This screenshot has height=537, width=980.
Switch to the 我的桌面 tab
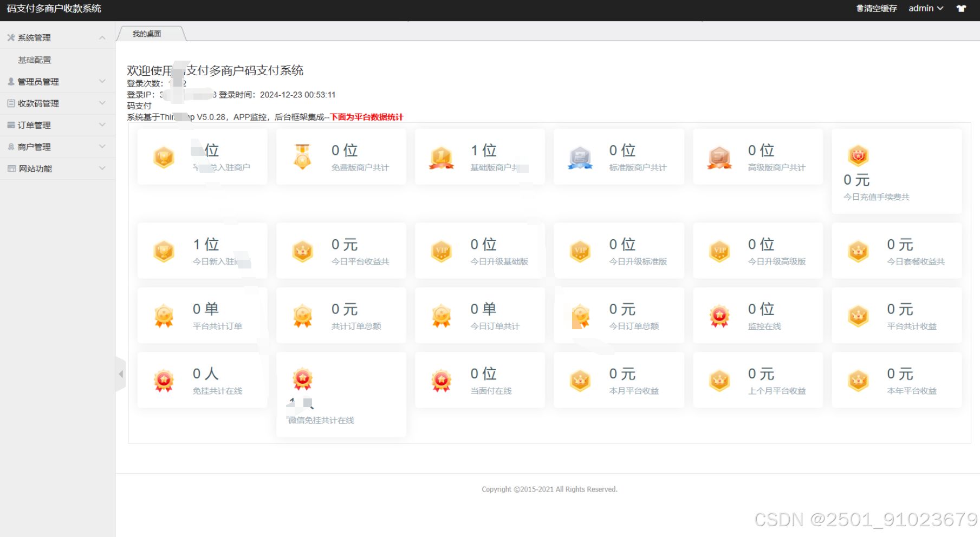pos(146,33)
